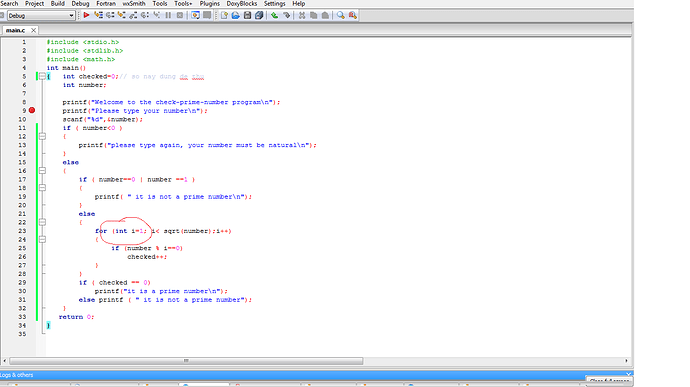The width and height of the screenshot is (690, 387).
Task: Save the file with the floppy icon
Action: [x=247, y=15]
